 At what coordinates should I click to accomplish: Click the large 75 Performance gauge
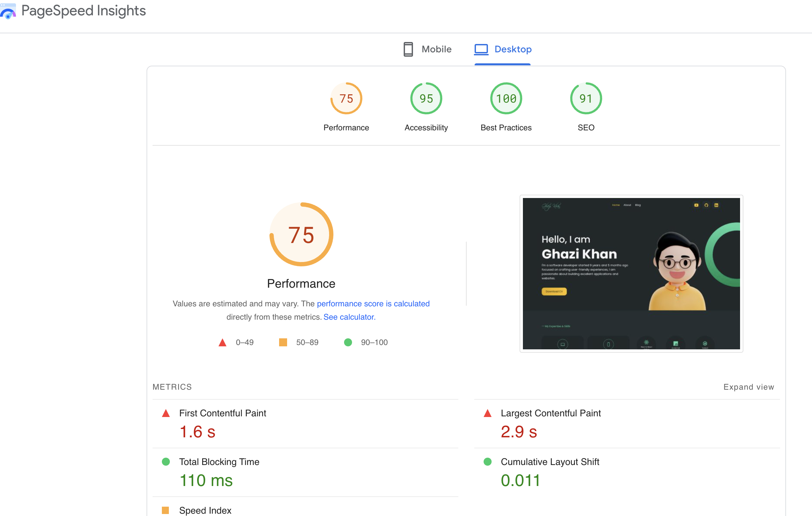click(301, 235)
